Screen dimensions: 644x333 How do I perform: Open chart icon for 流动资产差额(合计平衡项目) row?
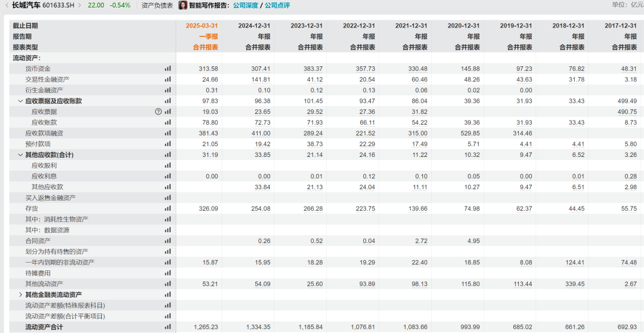(168, 316)
